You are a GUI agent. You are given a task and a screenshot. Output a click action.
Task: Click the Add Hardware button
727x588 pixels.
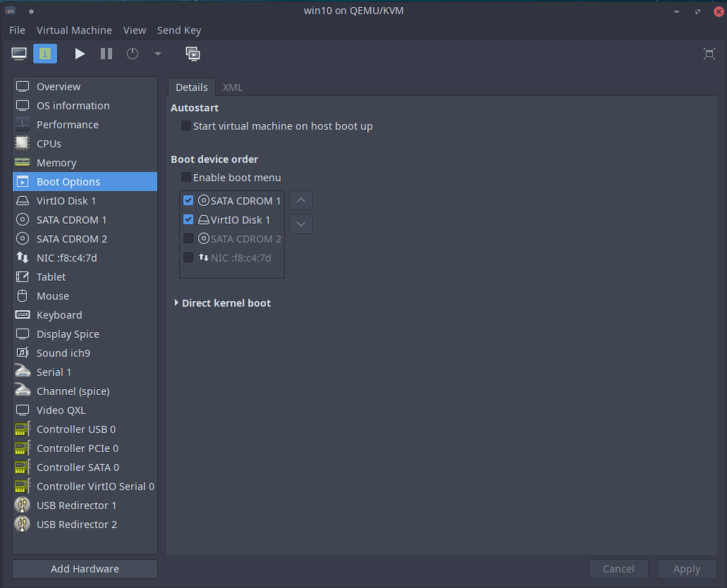[x=85, y=569]
